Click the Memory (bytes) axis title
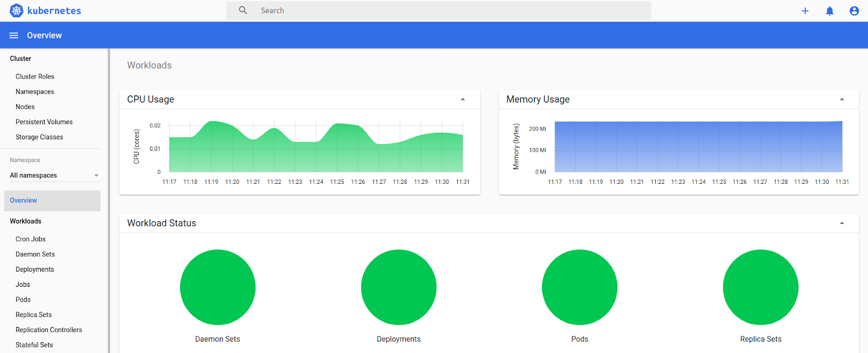 (516, 146)
